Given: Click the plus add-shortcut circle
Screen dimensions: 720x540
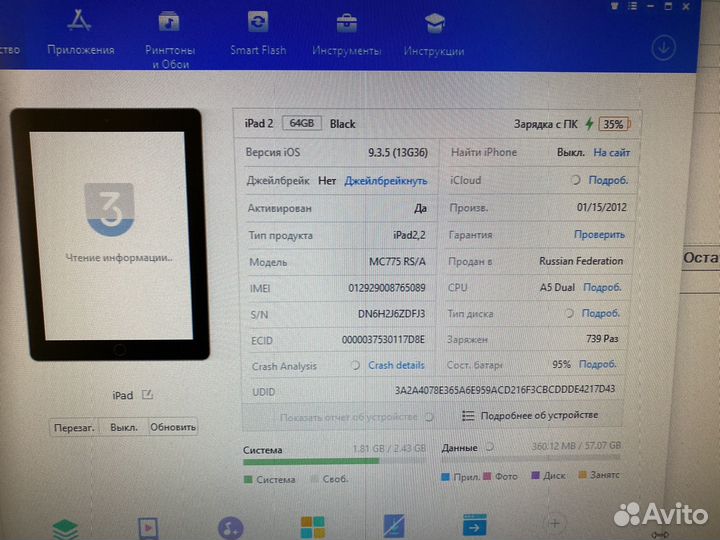Looking at the screenshot, I should [555, 523].
